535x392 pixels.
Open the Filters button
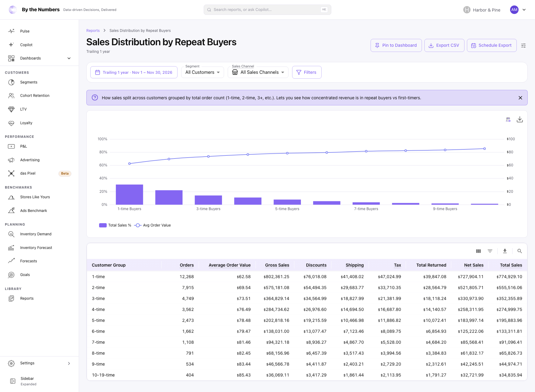(x=307, y=72)
